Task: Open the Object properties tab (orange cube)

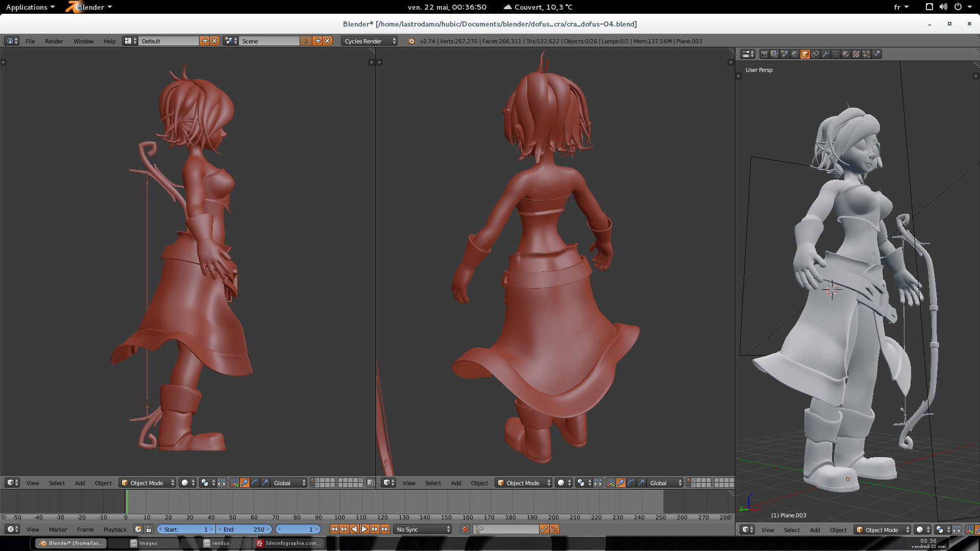Action: click(805, 54)
